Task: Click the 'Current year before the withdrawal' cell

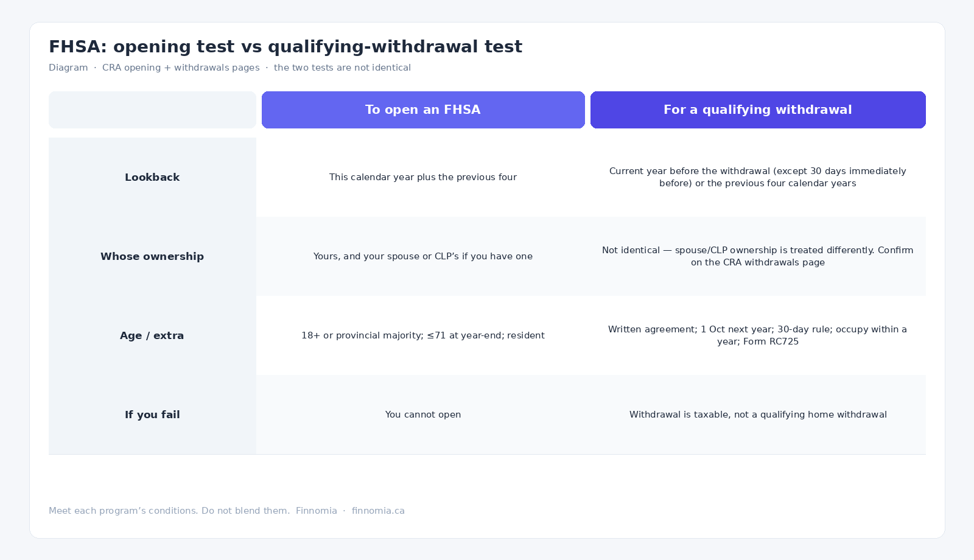Action: pos(758,177)
